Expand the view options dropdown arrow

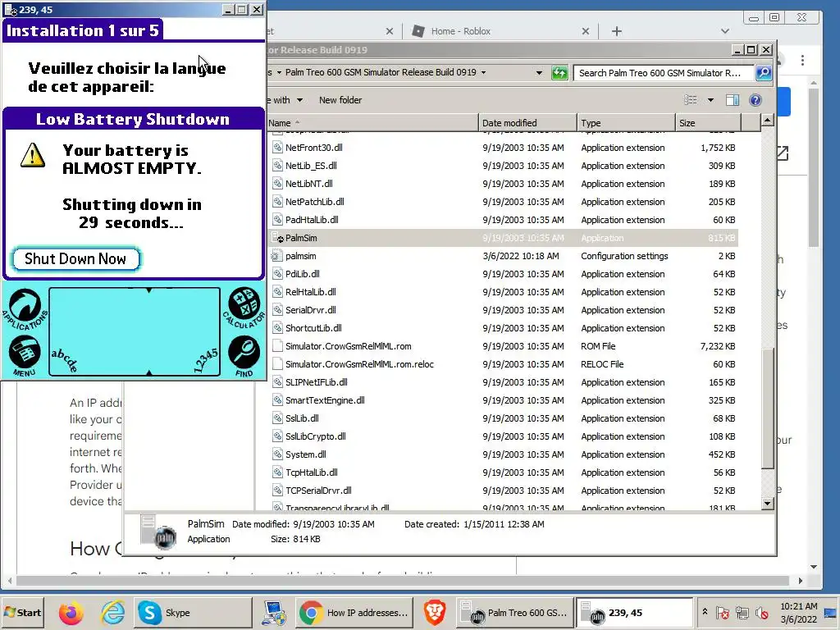coord(710,99)
